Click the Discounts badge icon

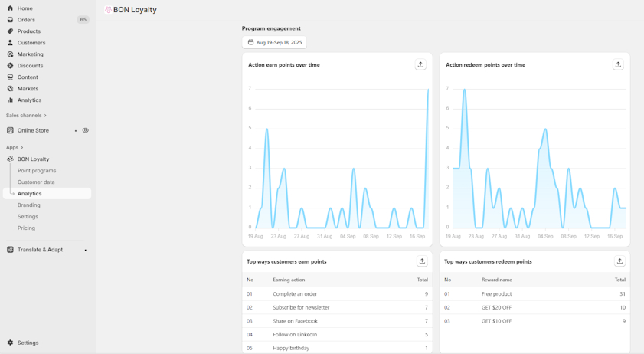pos(10,66)
